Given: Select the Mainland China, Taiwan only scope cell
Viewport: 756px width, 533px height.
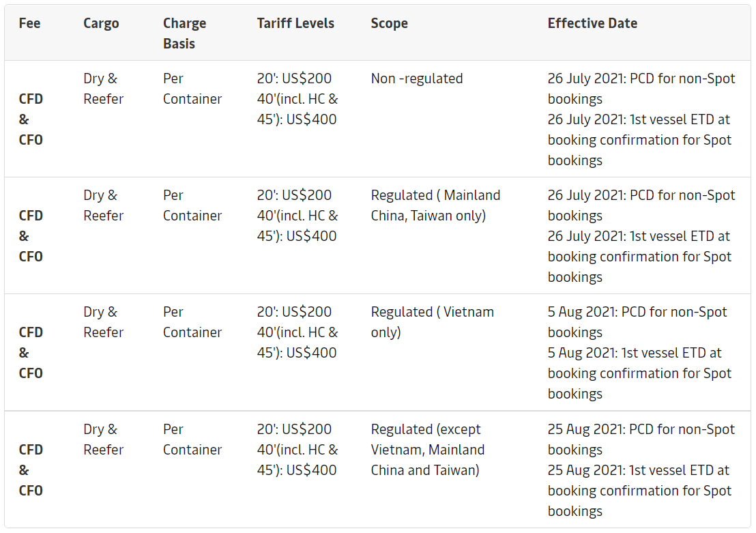Looking at the screenshot, I should (x=435, y=205).
